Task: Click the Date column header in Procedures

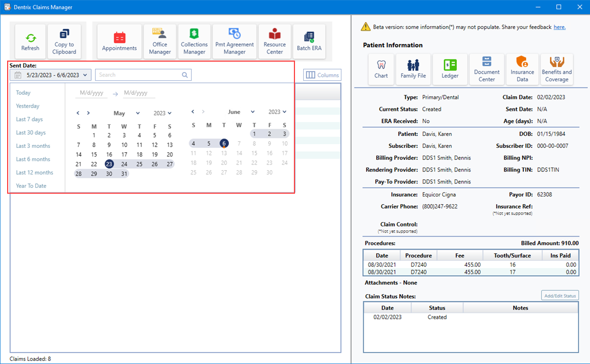Action: pyautogui.click(x=382, y=255)
